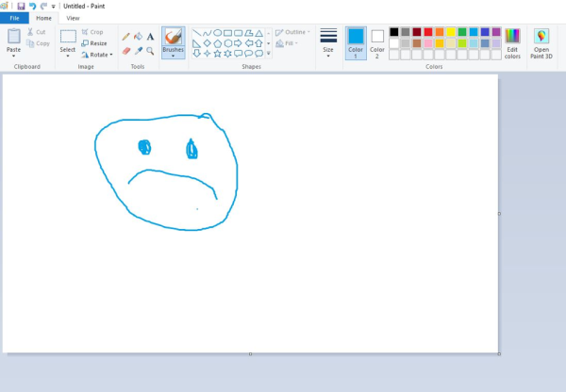
Task: Select the Pencil tool
Action: point(125,37)
